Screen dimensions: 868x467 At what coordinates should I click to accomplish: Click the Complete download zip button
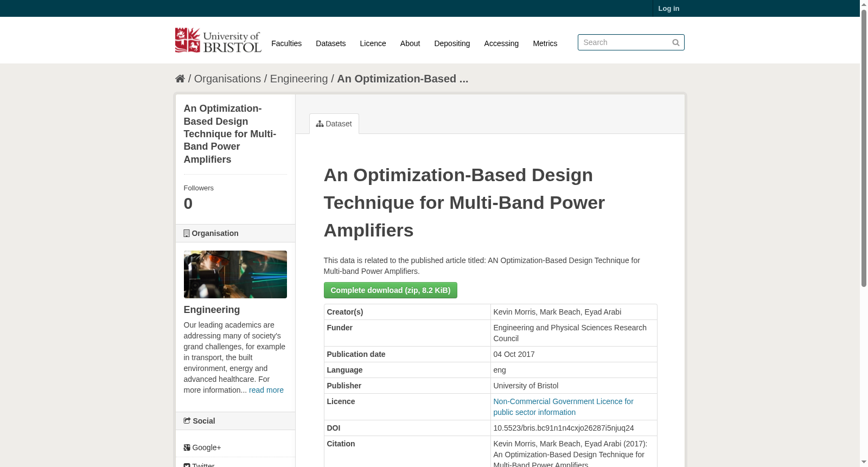[x=391, y=290]
